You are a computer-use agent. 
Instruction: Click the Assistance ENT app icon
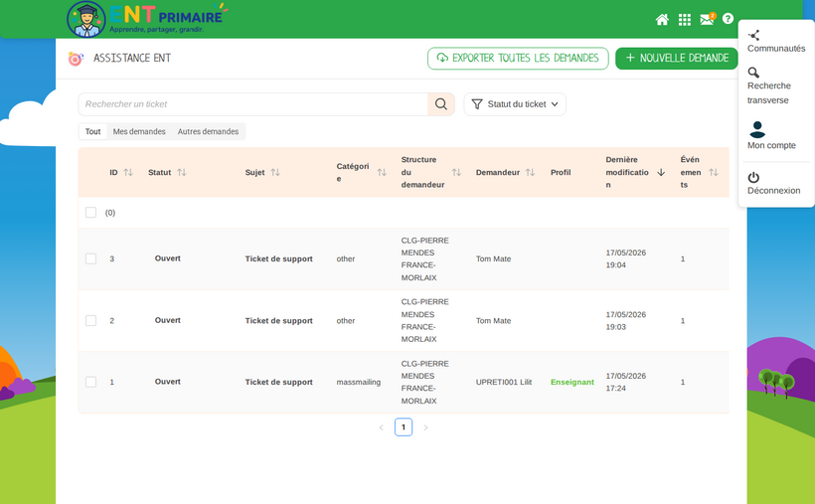tap(76, 59)
